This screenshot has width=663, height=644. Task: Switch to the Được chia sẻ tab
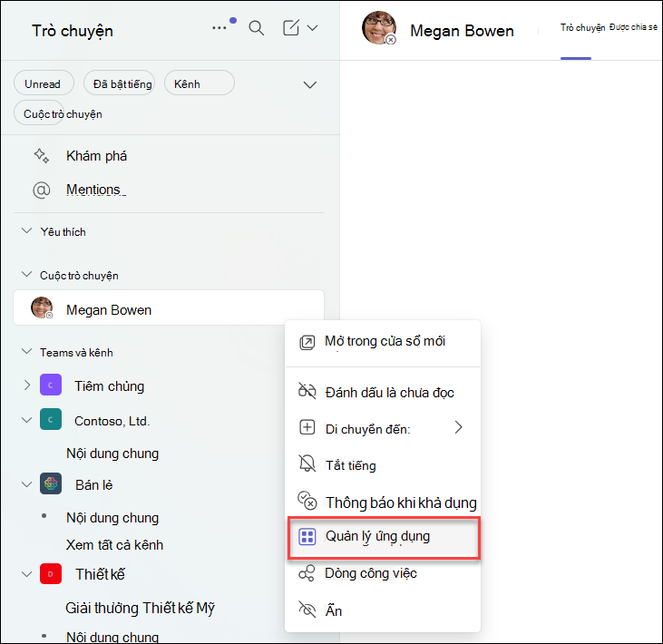click(633, 27)
